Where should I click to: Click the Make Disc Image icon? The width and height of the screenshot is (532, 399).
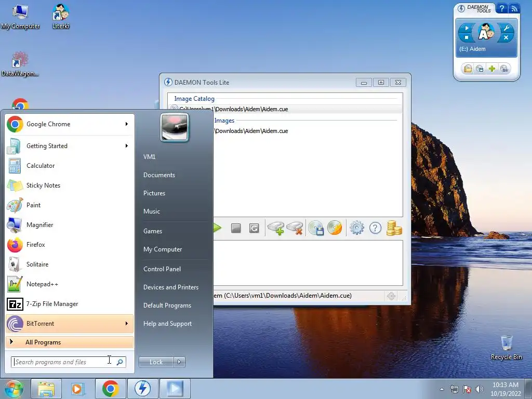coord(316,228)
